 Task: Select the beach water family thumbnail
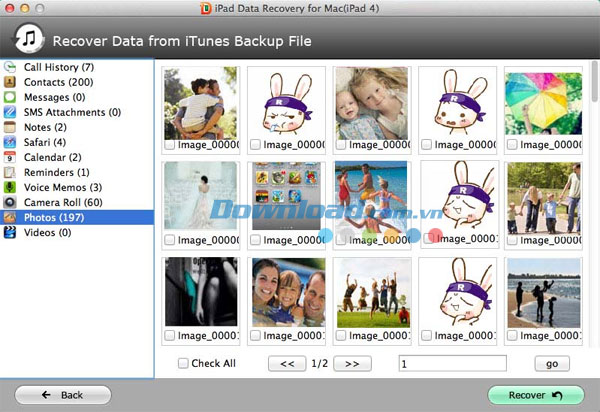point(371,197)
